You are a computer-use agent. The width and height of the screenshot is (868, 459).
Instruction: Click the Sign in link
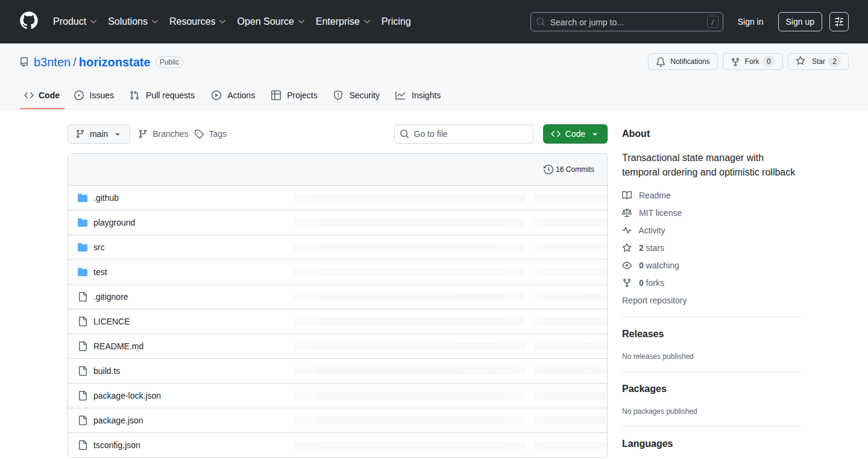[x=750, y=22]
